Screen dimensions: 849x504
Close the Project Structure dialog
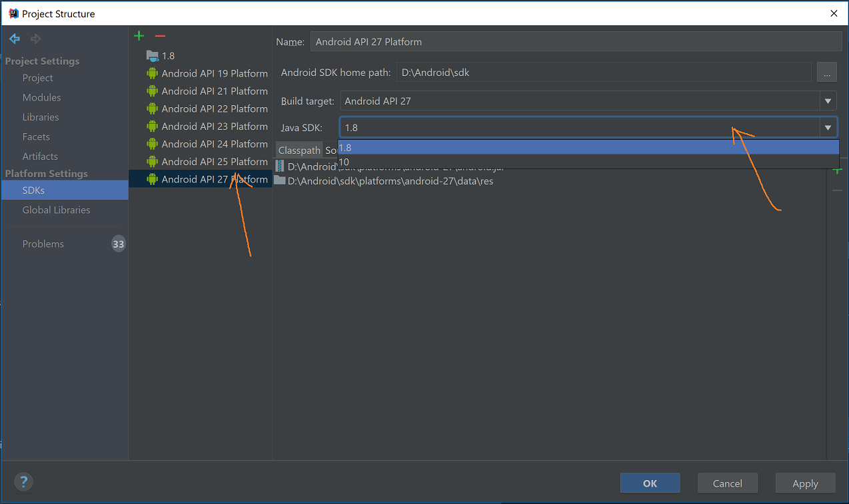point(834,13)
